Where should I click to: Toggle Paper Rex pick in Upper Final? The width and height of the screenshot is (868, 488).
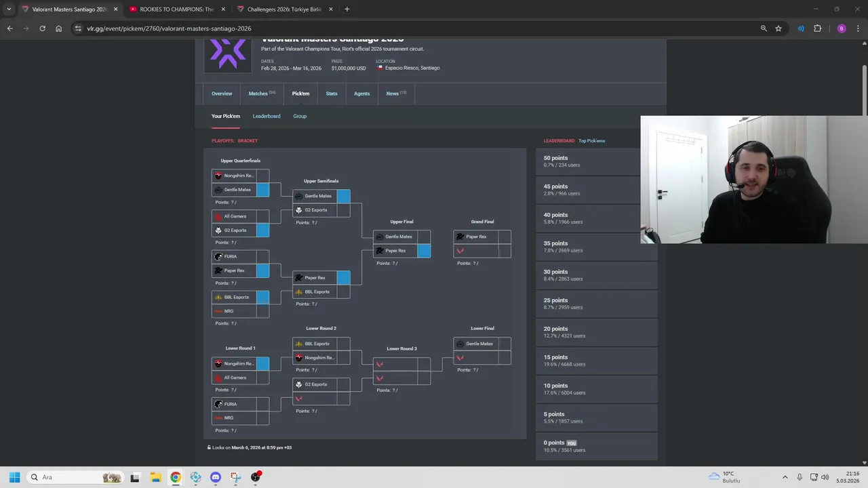[x=401, y=251]
